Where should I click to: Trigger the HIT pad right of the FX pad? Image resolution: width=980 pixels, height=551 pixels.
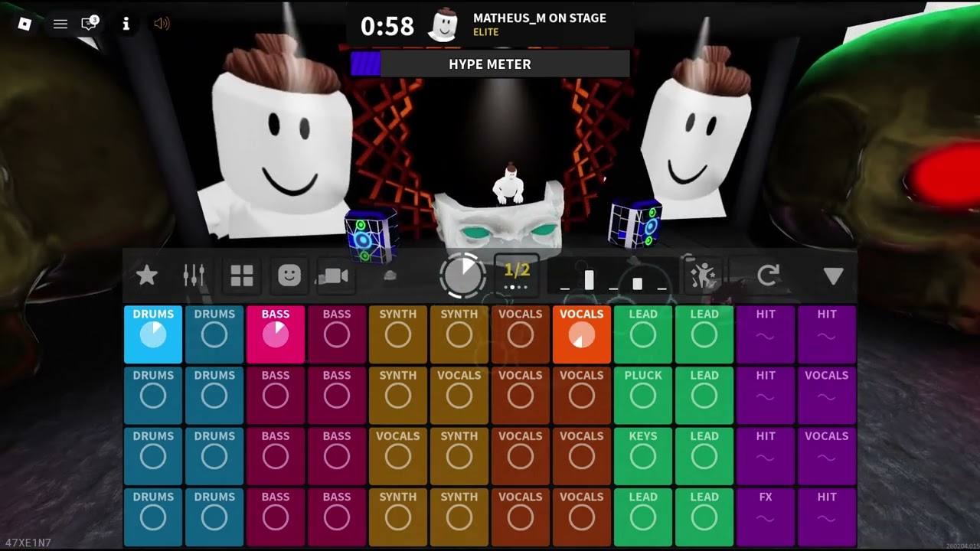pos(827,517)
